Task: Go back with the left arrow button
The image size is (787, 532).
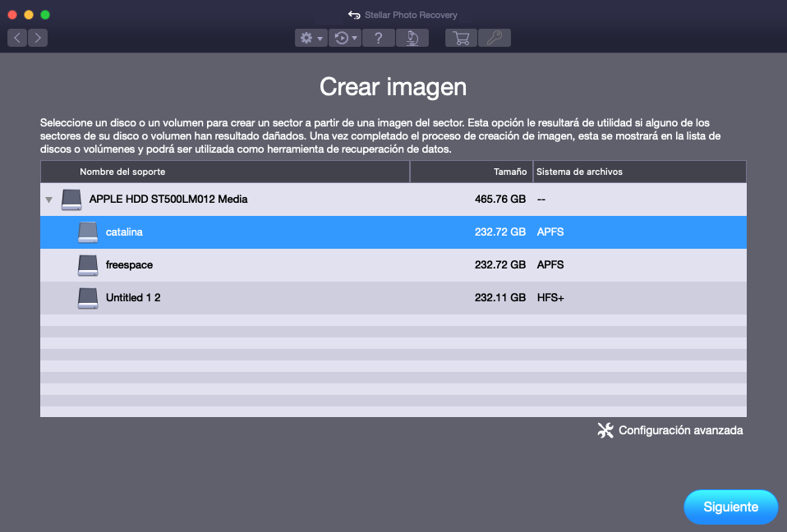Action: (17, 38)
